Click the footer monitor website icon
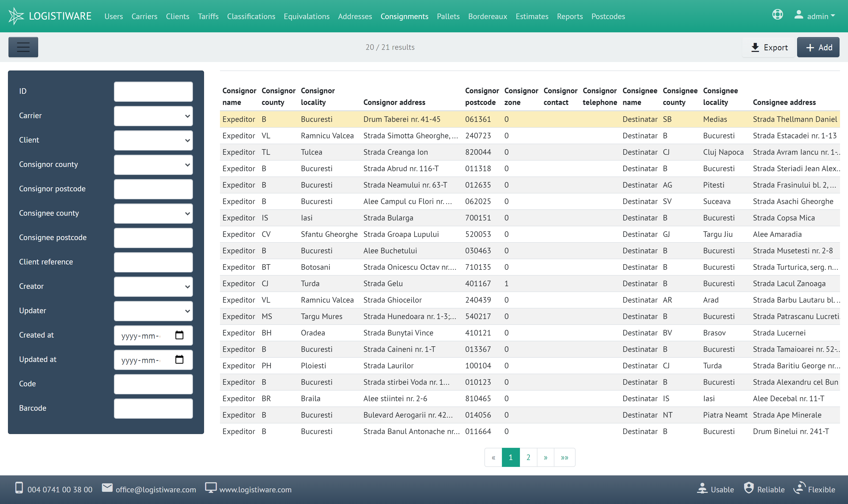This screenshot has width=848, height=504. point(211,488)
